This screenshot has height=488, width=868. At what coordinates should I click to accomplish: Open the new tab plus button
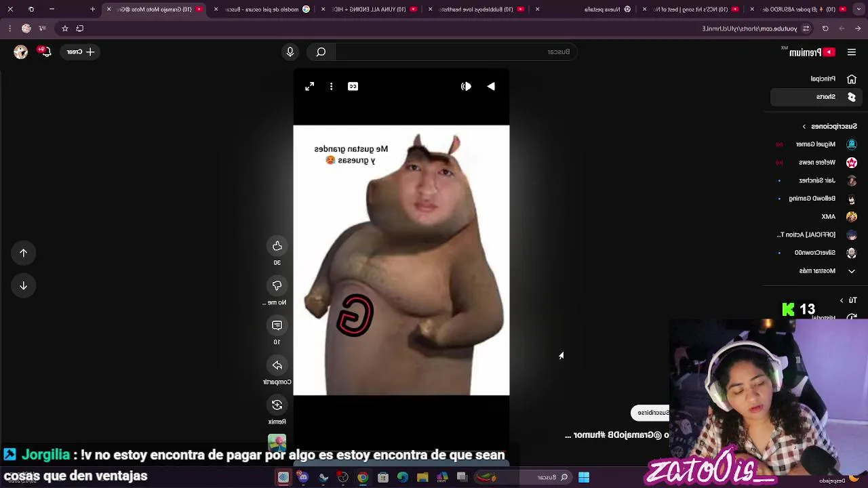click(93, 9)
